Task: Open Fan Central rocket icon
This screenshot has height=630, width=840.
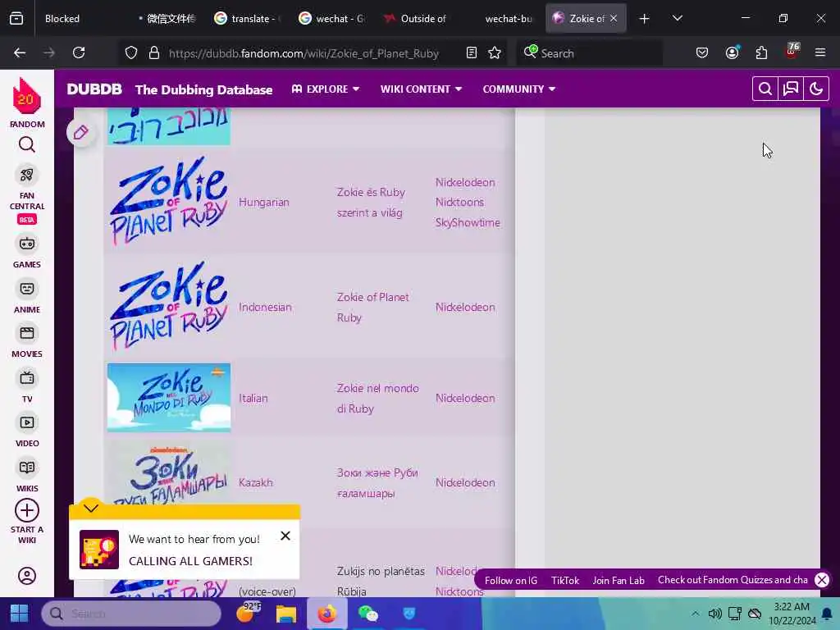Action: (x=27, y=175)
